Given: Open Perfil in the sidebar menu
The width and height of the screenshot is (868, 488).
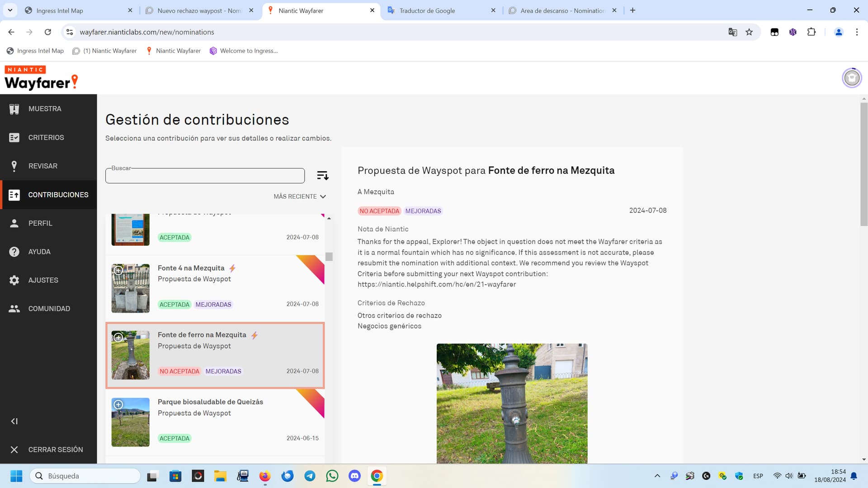Looking at the screenshot, I should coord(40,223).
